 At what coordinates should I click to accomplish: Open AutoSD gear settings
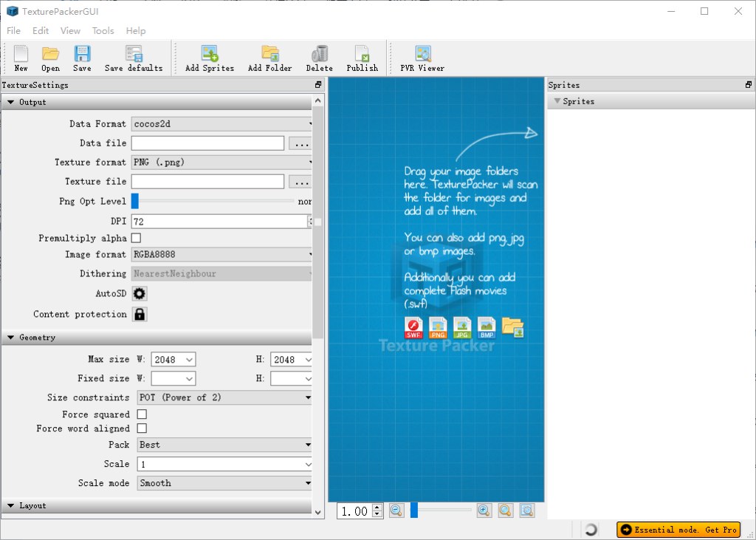point(140,293)
